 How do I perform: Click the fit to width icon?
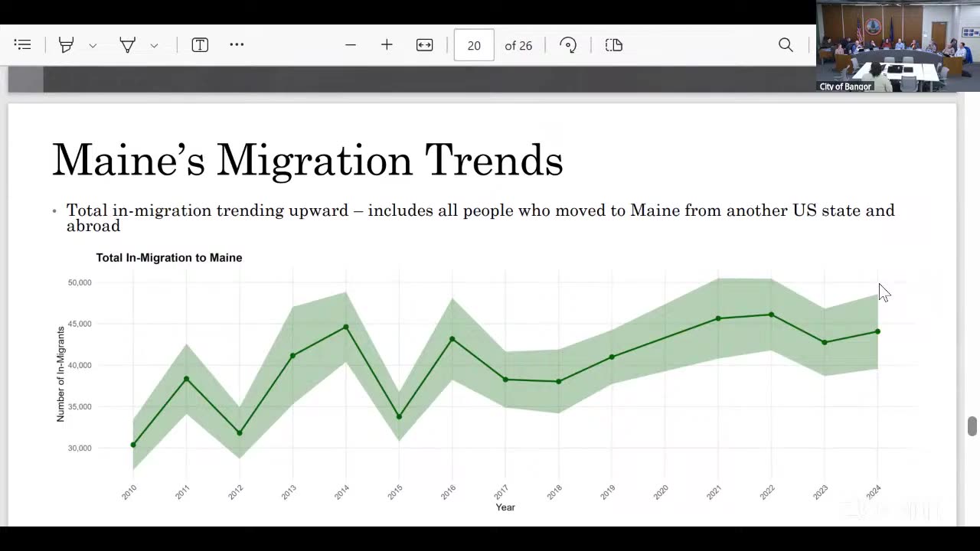coord(425,45)
